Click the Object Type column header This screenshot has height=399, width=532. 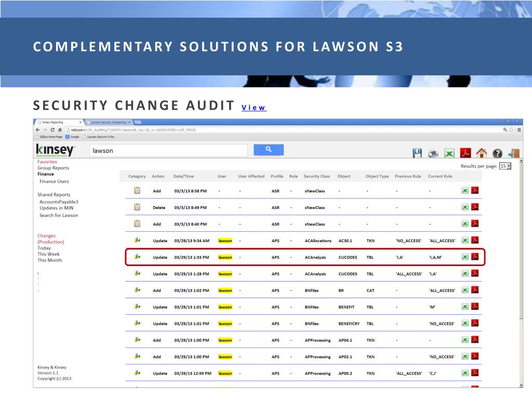pyautogui.click(x=377, y=177)
